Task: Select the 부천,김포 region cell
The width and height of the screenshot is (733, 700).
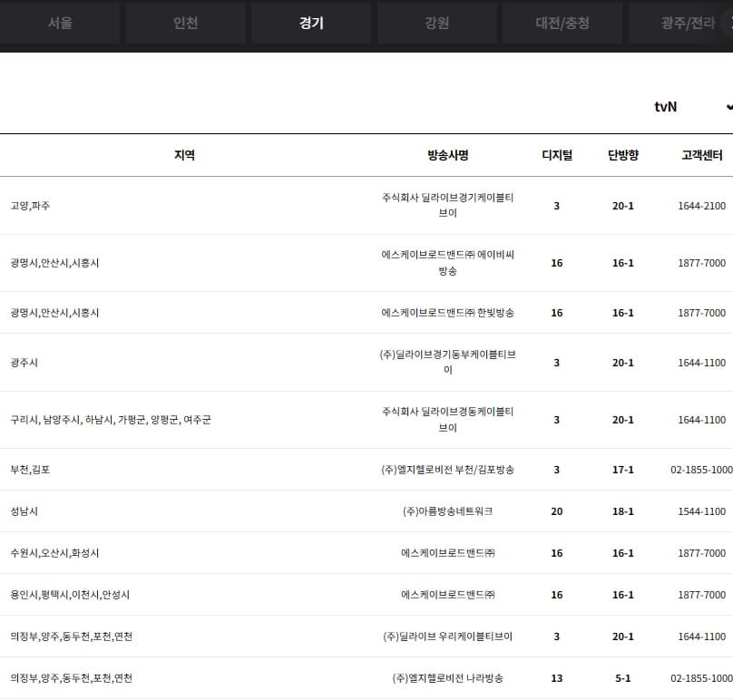Action: click(30, 470)
